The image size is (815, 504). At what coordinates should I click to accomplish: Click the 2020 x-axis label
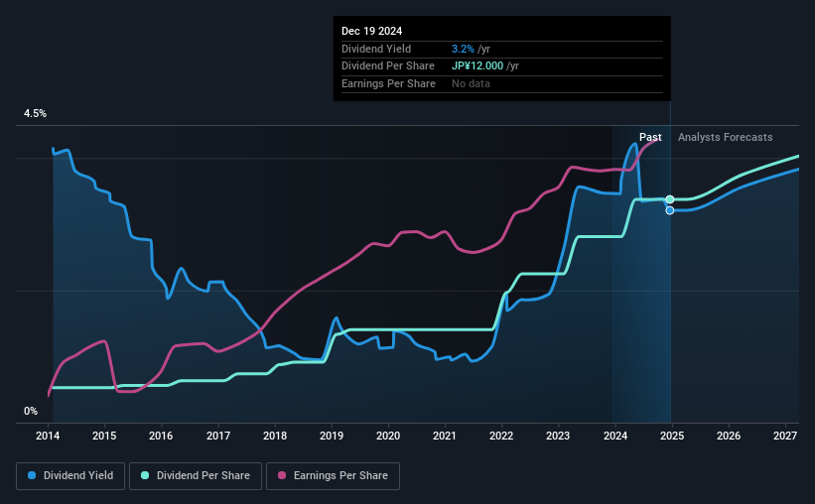click(x=388, y=436)
